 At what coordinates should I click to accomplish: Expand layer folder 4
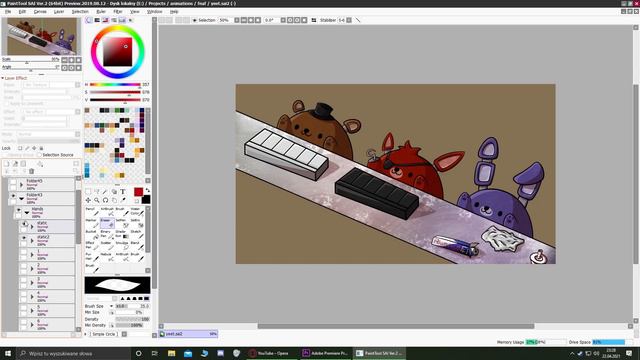(x=32, y=297)
